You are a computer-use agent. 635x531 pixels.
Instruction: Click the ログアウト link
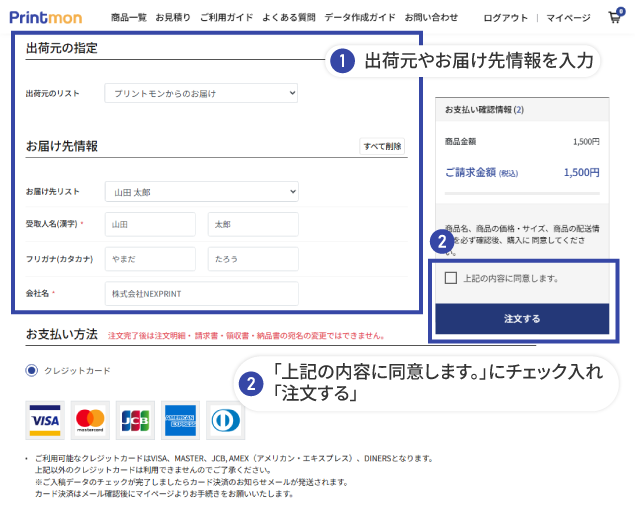(x=505, y=18)
